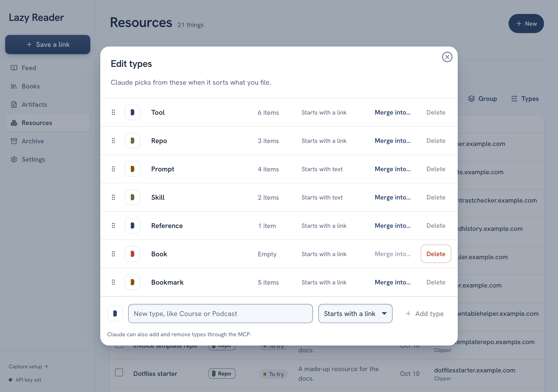The height and width of the screenshot is (392, 558).
Task: Pick a color for the new type
Action: click(x=115, y=314)
